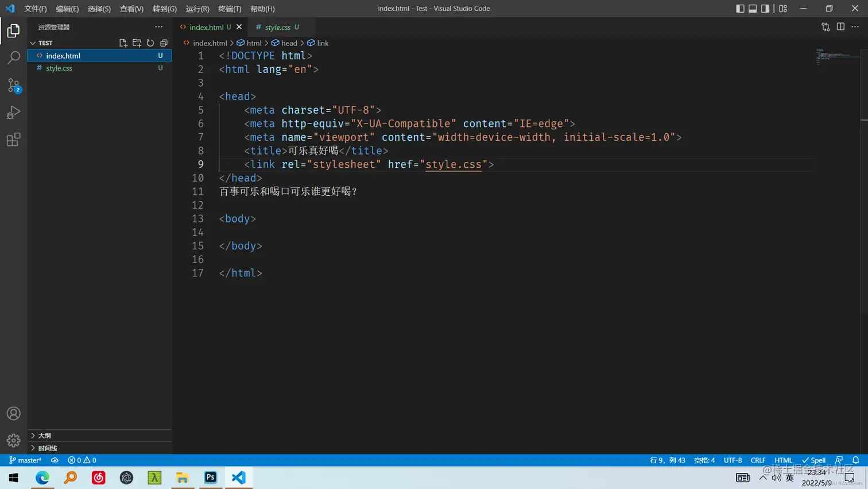Open the 查看(V) menu
This screenshot has height=489, width=868.
(x=131, y=9)
